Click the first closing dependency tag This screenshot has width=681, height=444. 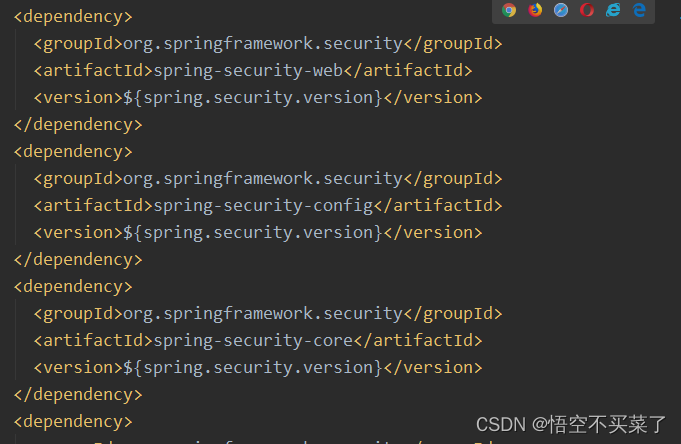77,124
